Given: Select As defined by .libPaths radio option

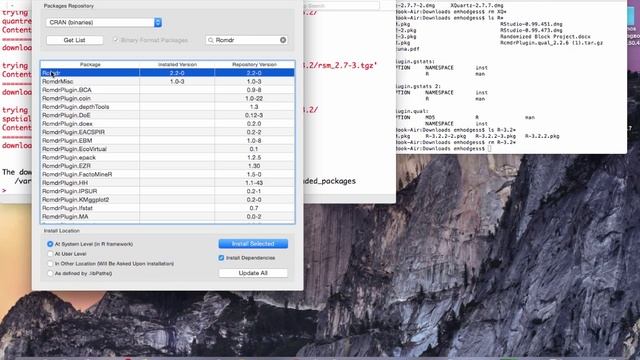Looking at the screenshot, I should pos(50,273).
